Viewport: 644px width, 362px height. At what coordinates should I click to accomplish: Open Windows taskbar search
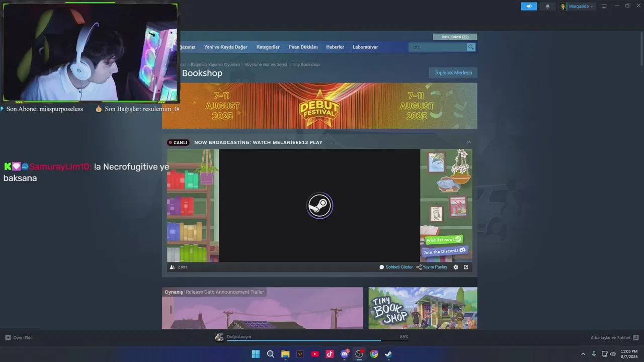pyautogui.click(x=270, y=354)
